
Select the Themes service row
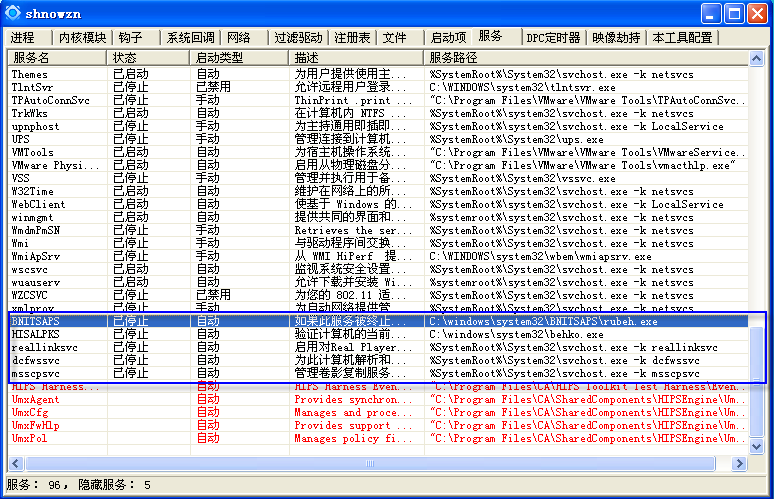(x=378, y=75)
